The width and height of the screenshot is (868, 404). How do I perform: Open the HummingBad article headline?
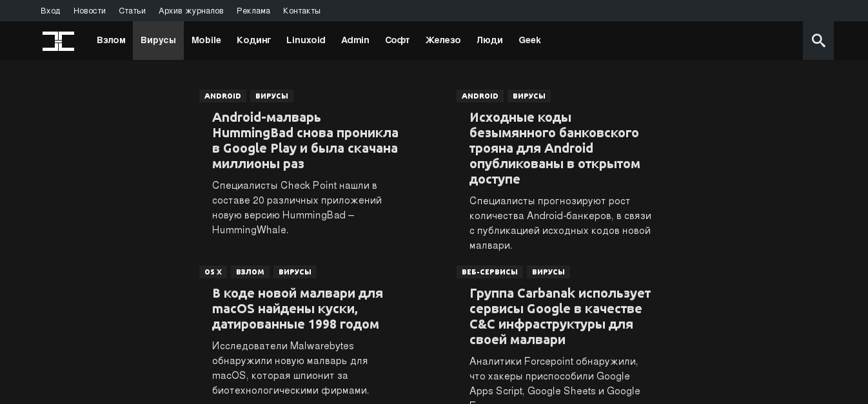306,140
